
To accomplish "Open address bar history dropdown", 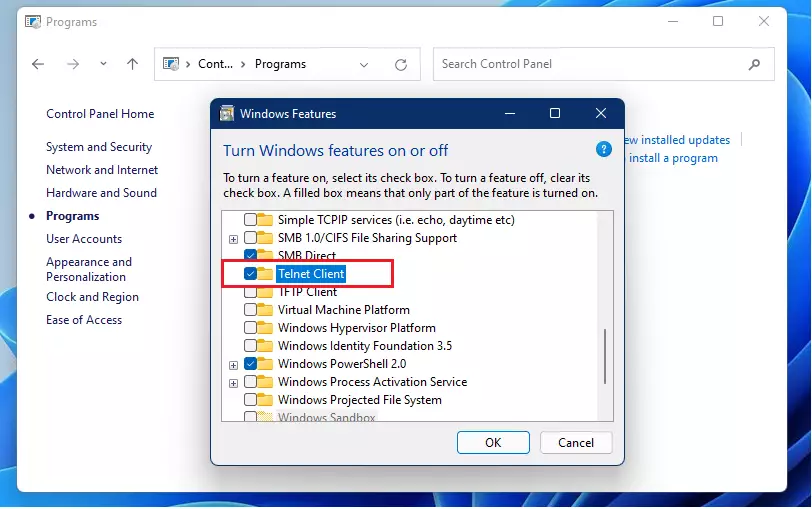I will tap(364, 65).
